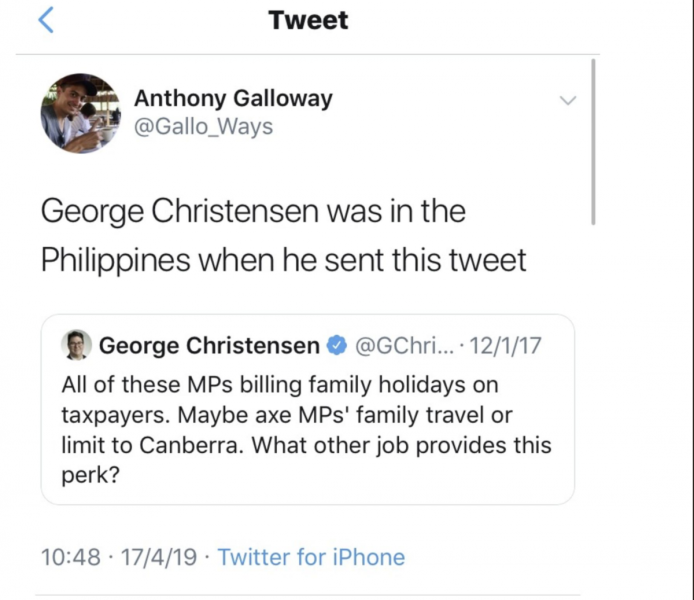This screenshot has width=694, height=600.
Task: Click the word "perk?" in the quoted tweet
Action: (x=91, y=475)
